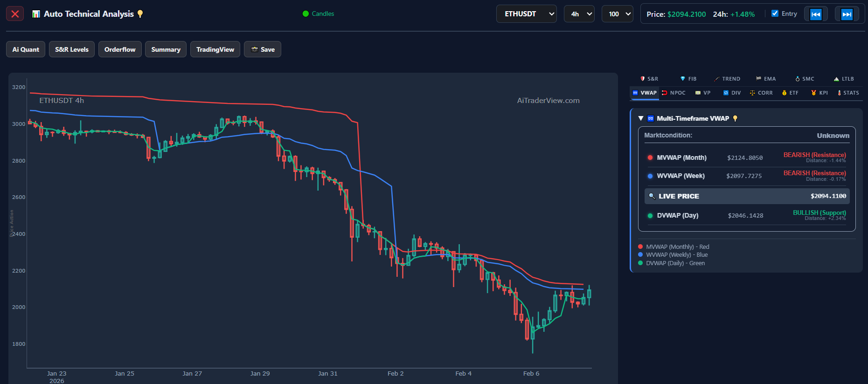Open the STATS thermometer indicator
The width and height of the screenshot is (868, 384).
coord(848,93)
